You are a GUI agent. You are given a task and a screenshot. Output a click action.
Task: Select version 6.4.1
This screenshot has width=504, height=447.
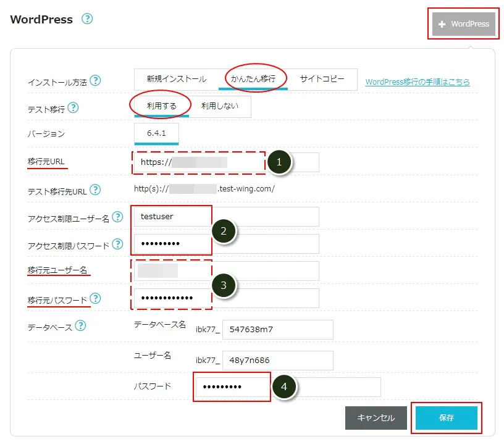(x=156, y=134)
